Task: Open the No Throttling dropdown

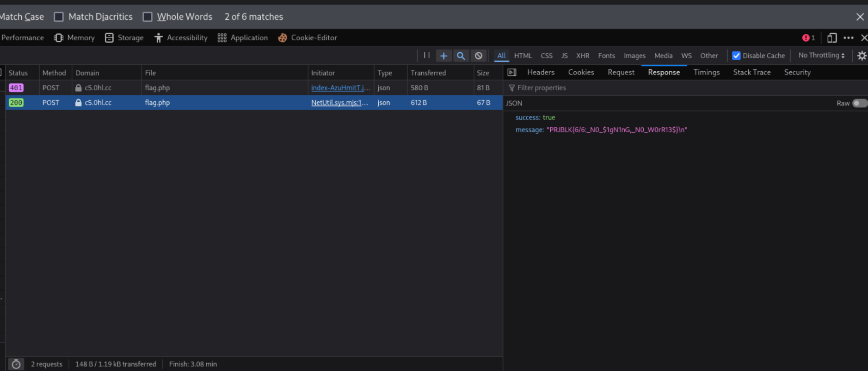Action: [821, 56]
